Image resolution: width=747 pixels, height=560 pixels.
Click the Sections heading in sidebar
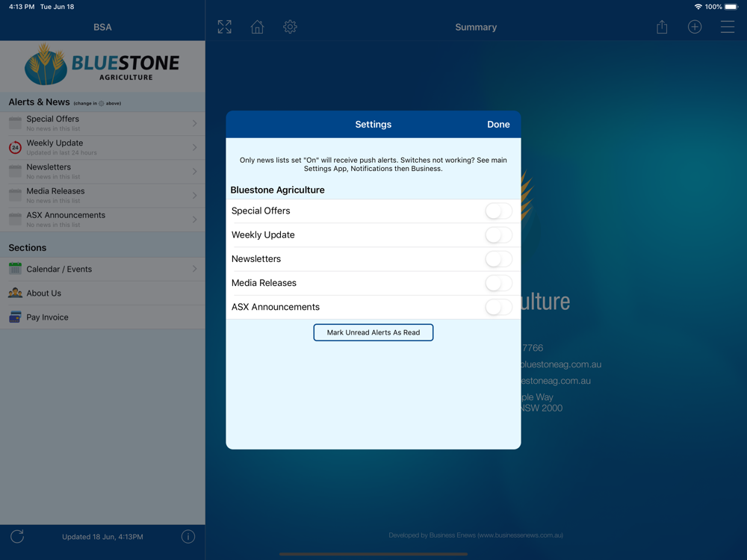tap(27, 248)
